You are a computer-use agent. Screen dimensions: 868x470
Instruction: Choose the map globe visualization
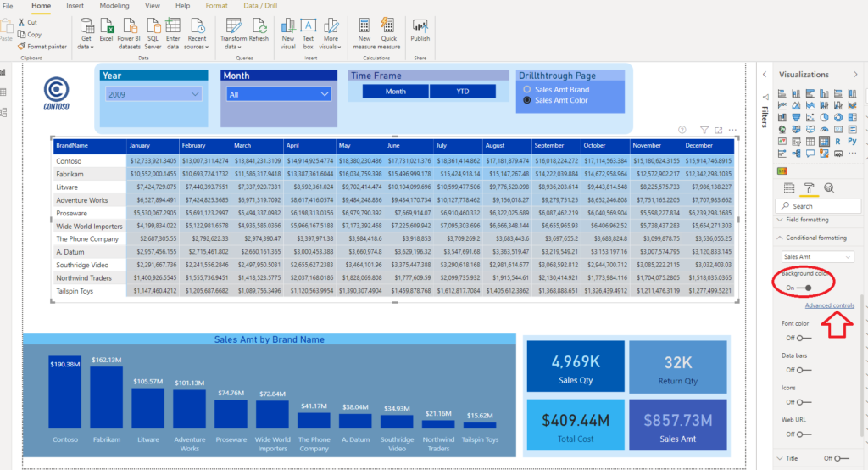point(782,129)
